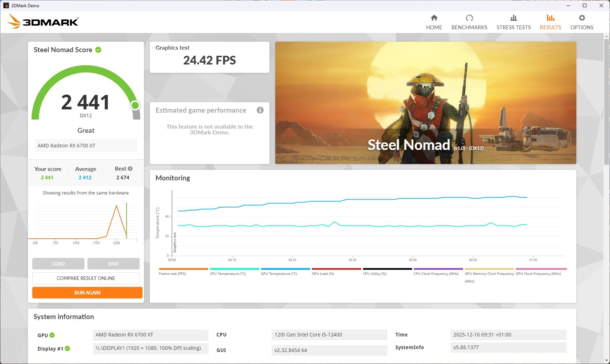Toggle the CPU Temperature legend swatch
Viewport: 610px width, 364px height.
235,269
